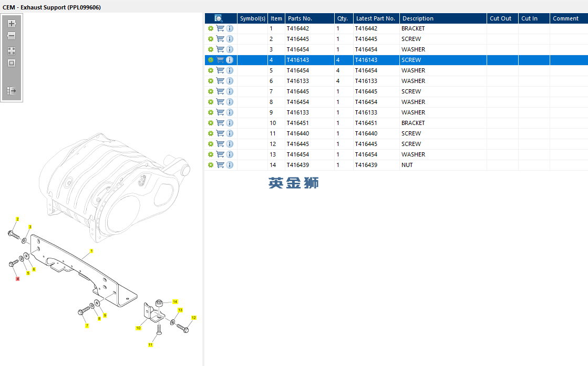Click the Symbol(s) column header

click(x=252, y=18)
